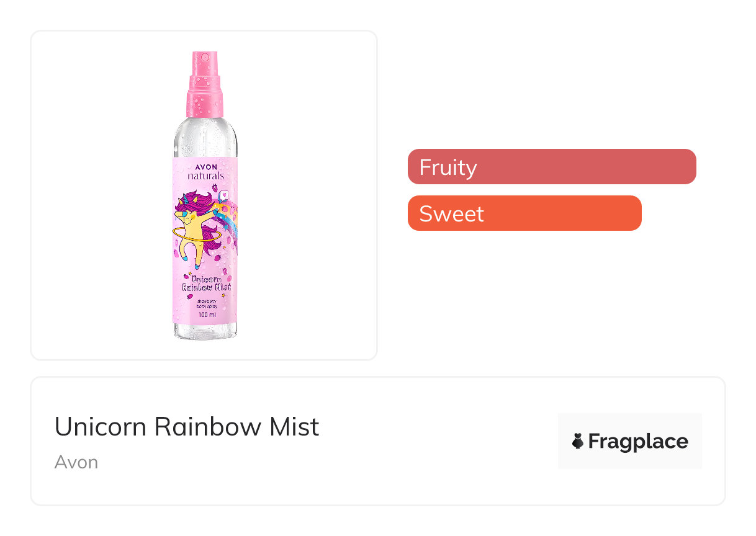This screenshot has width=756, height=536.
Task: Open the Unicorn Rainbow Mist product title
Action: tap(187, 427)
